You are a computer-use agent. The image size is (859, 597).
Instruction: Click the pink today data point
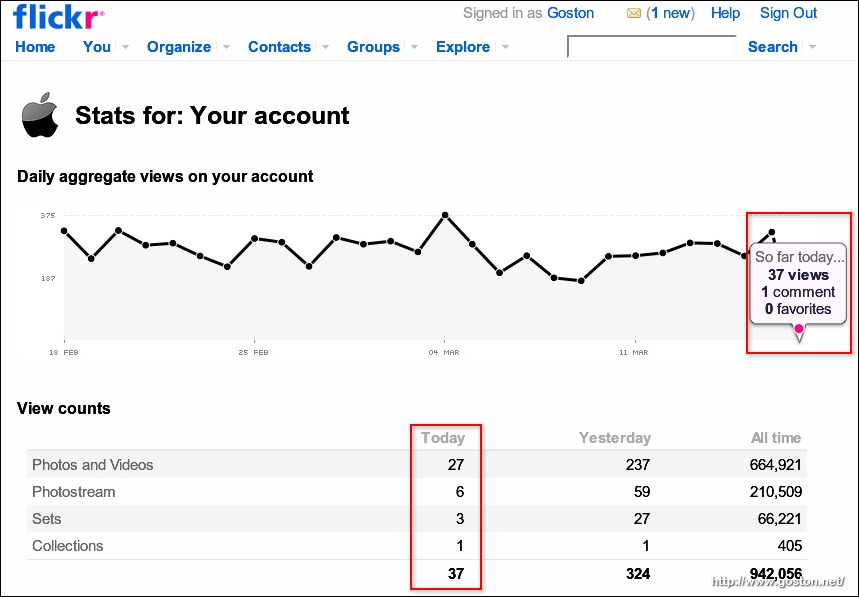click(x=798, y=328)
